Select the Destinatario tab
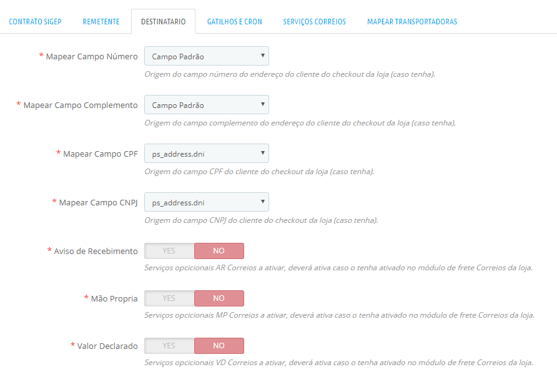Image resolution: width=557 pixels, height=392 pixels. 163,21
